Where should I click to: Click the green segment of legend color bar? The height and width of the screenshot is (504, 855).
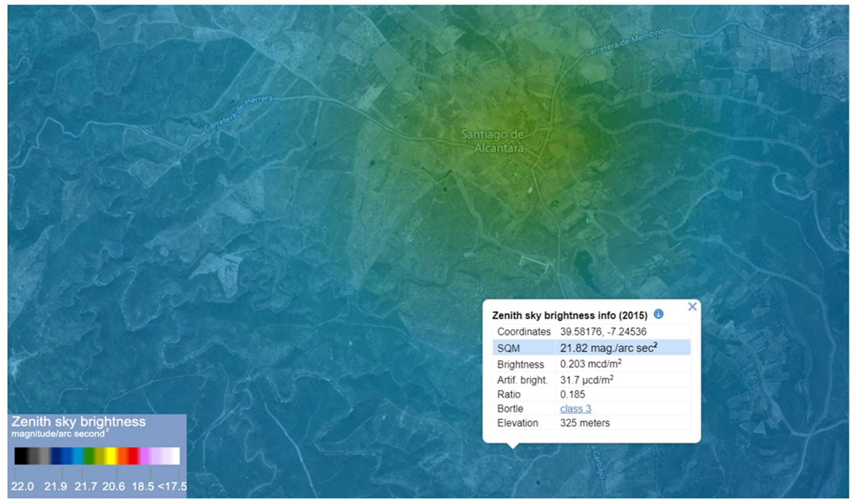pyautogui.click(x=89, y=456)
